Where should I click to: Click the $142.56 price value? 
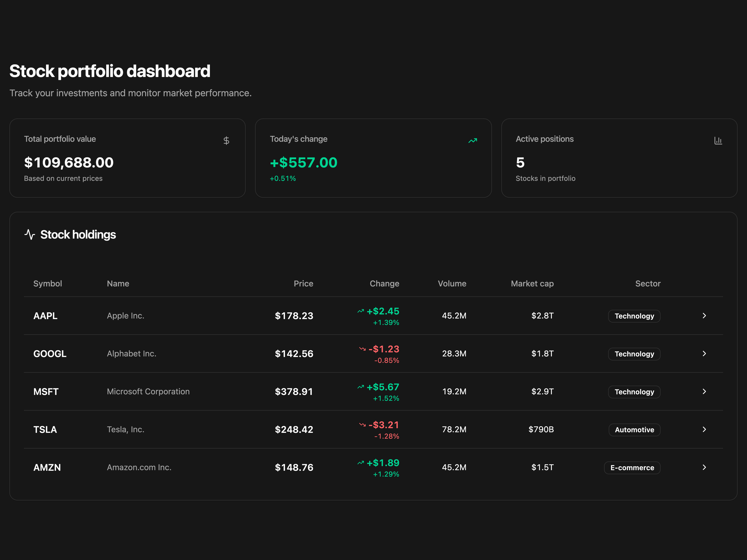294,353
